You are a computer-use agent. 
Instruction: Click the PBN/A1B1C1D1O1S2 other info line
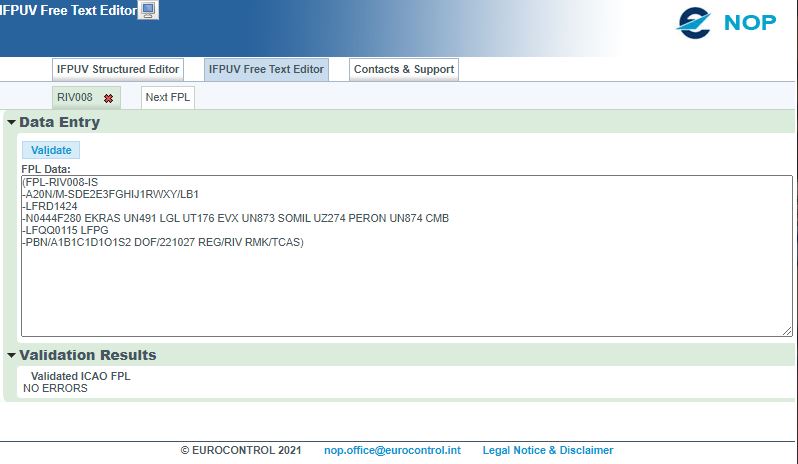tap(163, 242)
